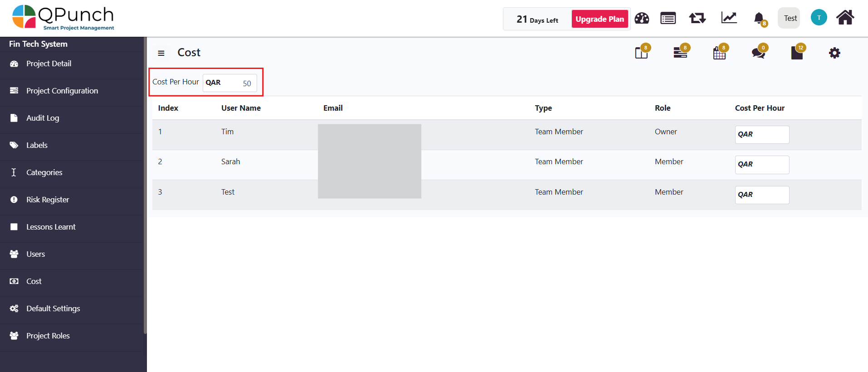This screenshot has height=372, width=868.
Task: Click the Test workspace selector
Action: pyautogui.click(x=790, y=19)
